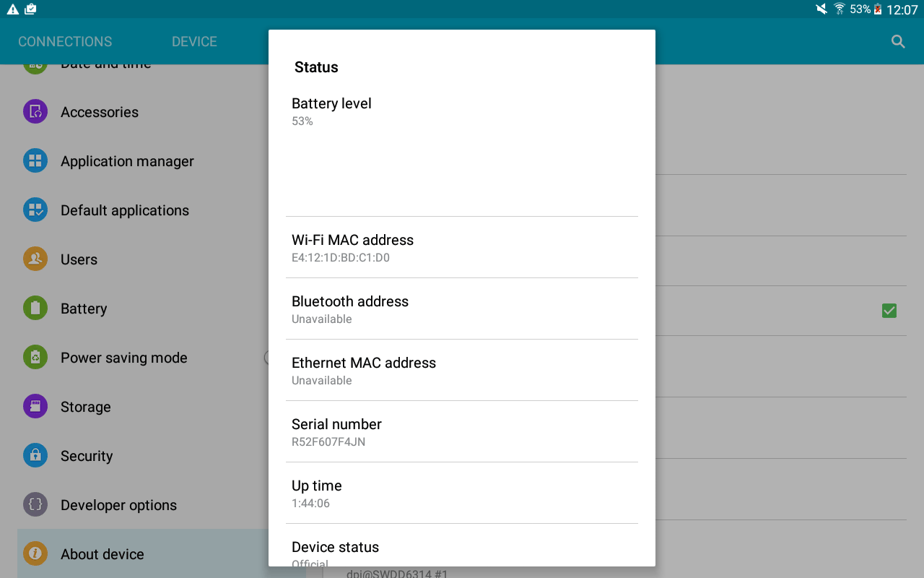This screenshot has width=924, height=578.
Task: Tap the 12:07 clock in status bar
Action: click(902, 9)
